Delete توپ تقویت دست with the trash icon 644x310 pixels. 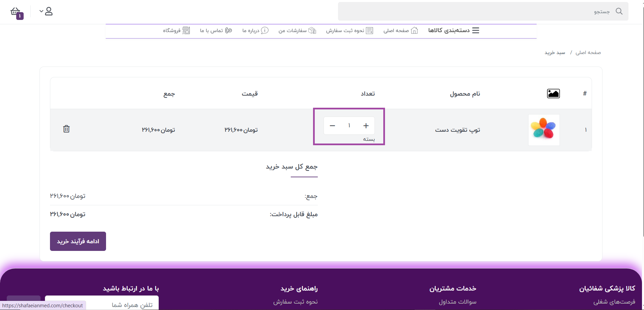pos(67,129)
